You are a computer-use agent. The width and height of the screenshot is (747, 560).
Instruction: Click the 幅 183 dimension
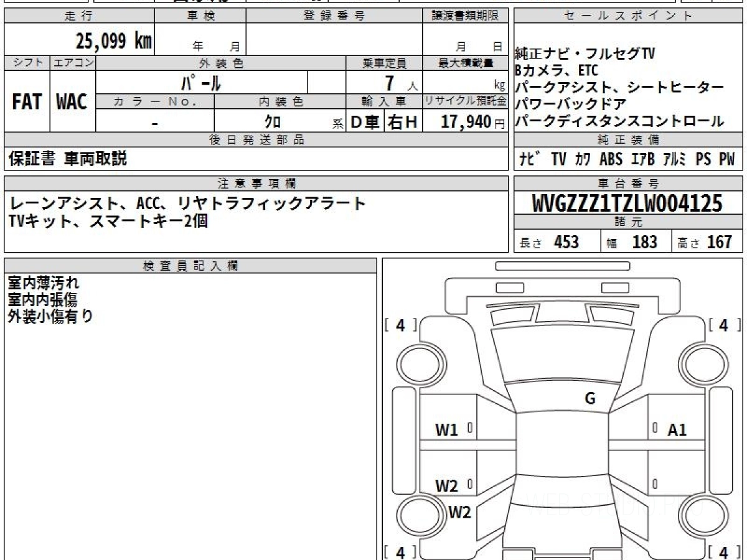tap(632, 242)
